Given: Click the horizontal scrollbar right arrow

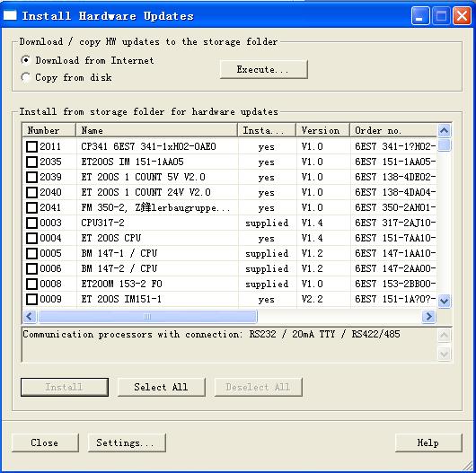Looking at the screenshot, I should [x=428, y=317].
